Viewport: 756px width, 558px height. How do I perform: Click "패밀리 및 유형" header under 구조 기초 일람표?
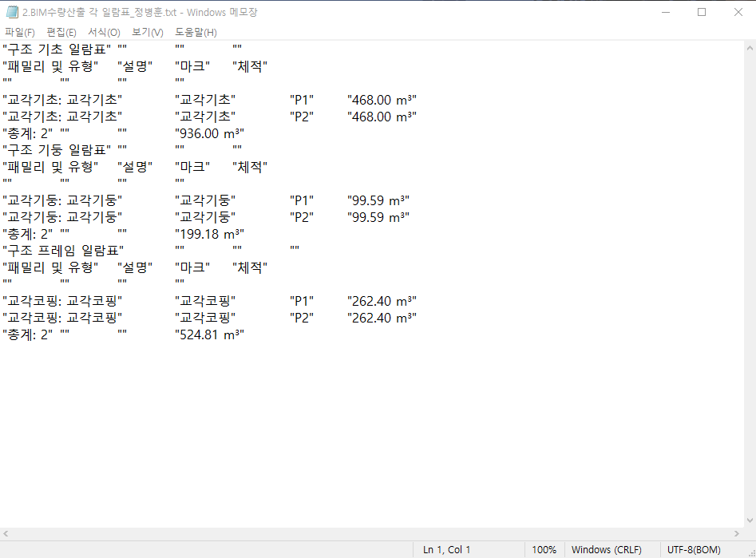[50, 66]
